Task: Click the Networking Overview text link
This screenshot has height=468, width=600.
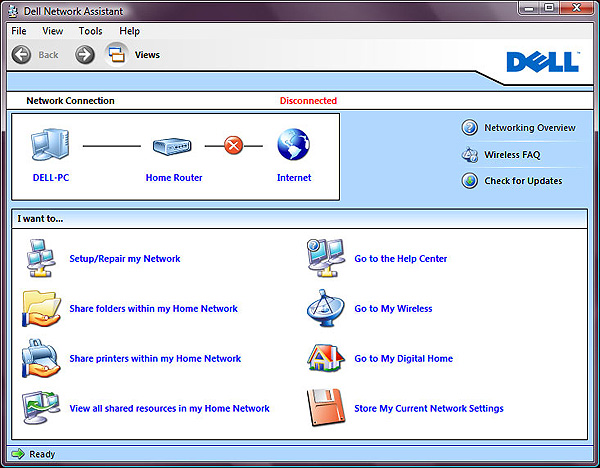Action: (530, 128)
